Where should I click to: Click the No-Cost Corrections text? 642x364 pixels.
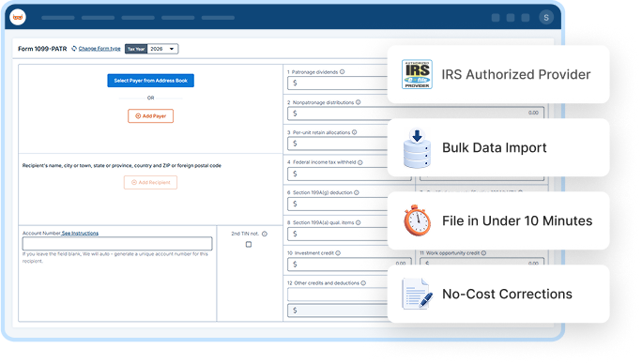[507, 294]
